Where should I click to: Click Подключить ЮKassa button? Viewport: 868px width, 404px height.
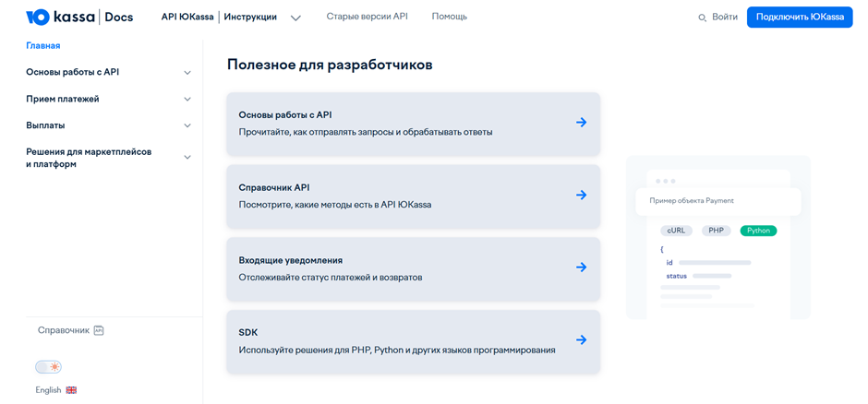pos(800,18)
